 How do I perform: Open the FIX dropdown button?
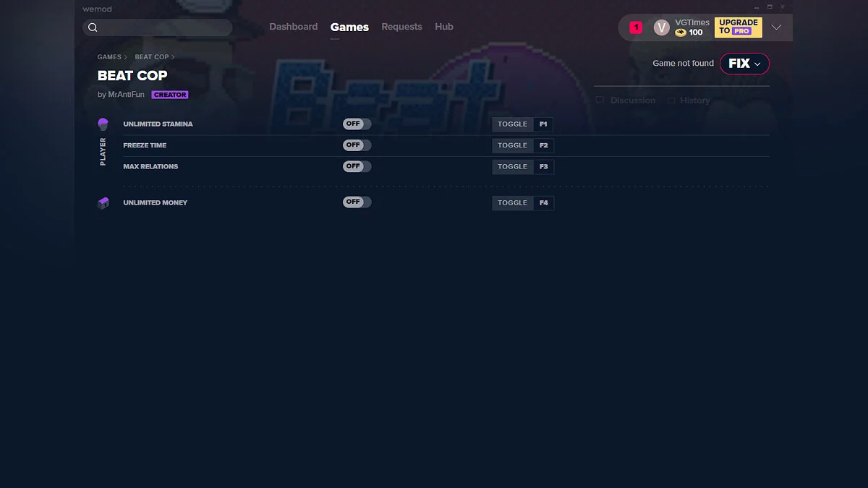pyautogui.click(x=744, y=64)
